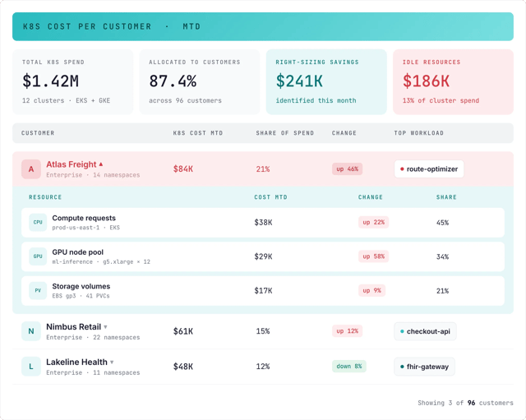Click the 'K8S COST PER CUSTOMER · MTD' banner title

click(x=112, y=26)
